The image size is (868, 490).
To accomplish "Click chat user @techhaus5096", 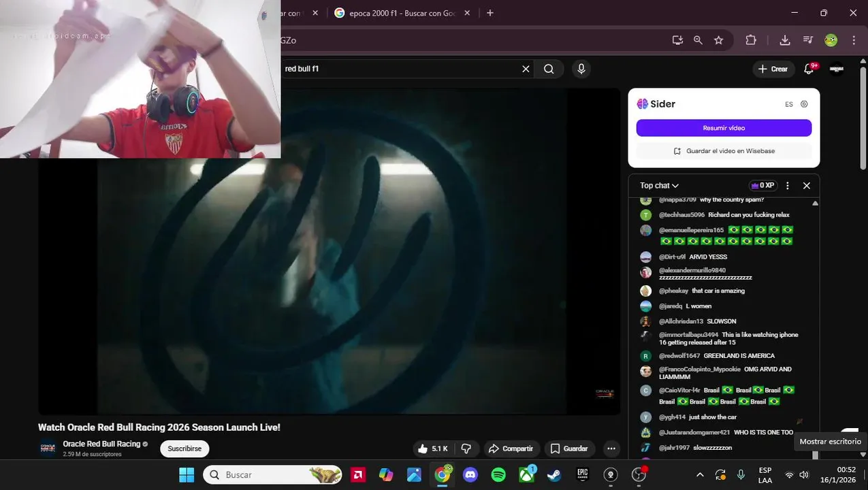I will tap(681, 215).
